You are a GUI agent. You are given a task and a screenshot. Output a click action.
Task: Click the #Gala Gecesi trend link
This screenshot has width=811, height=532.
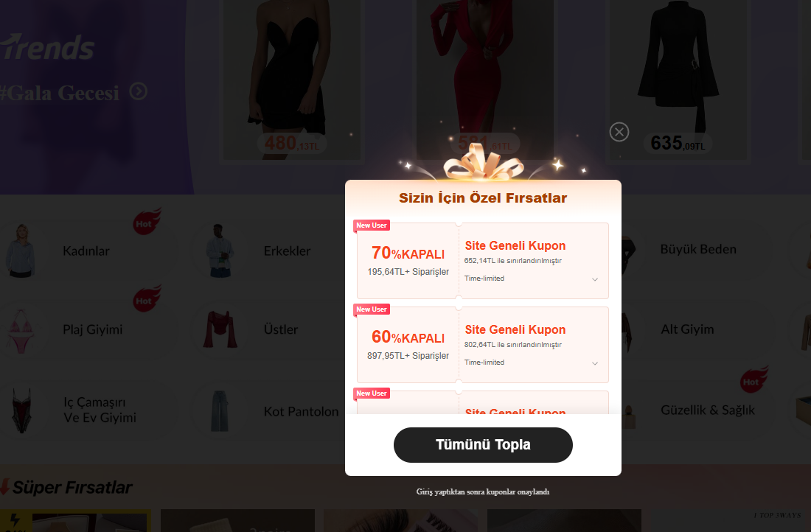59,93
